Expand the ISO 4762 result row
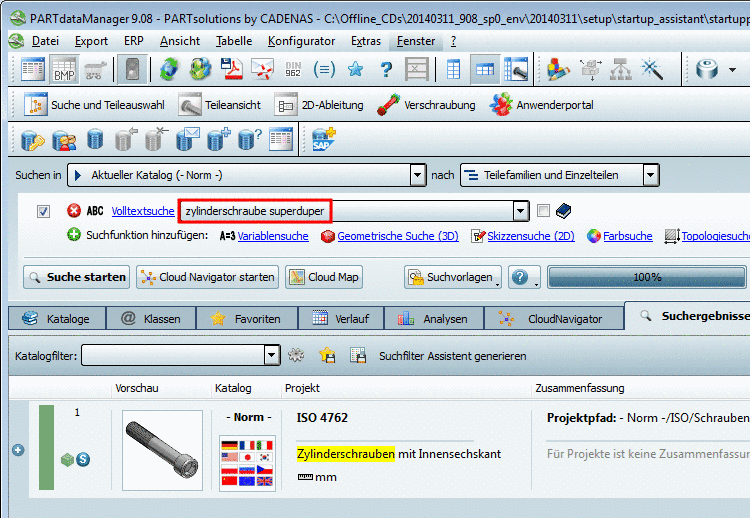The width and height of the screenshot is (750, 518). [18, 450]
